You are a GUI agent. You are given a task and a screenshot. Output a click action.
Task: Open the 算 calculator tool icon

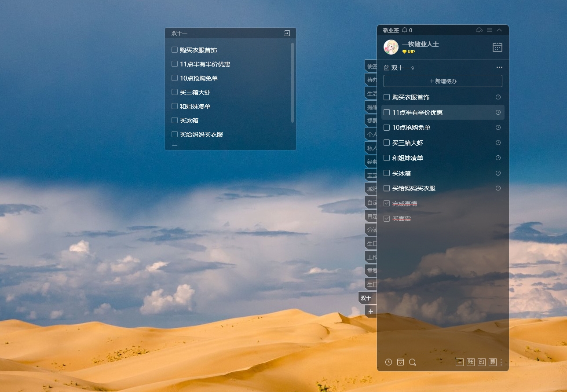pos(493,362)
